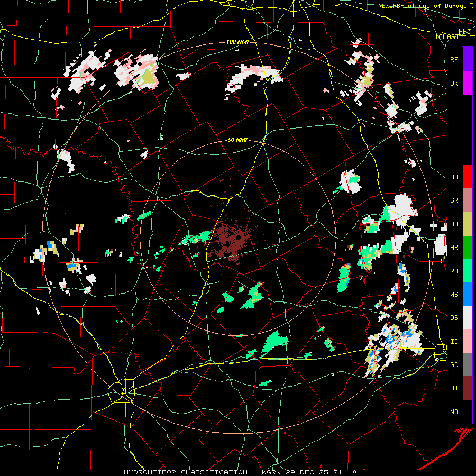Click the UK legend label
476x476 pixels.
(x=454, y=83)
